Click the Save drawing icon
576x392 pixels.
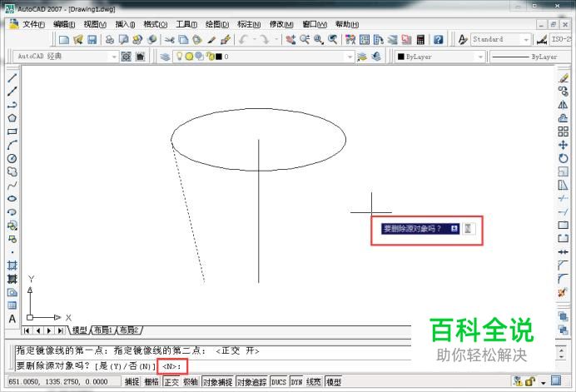pos(92,39)
